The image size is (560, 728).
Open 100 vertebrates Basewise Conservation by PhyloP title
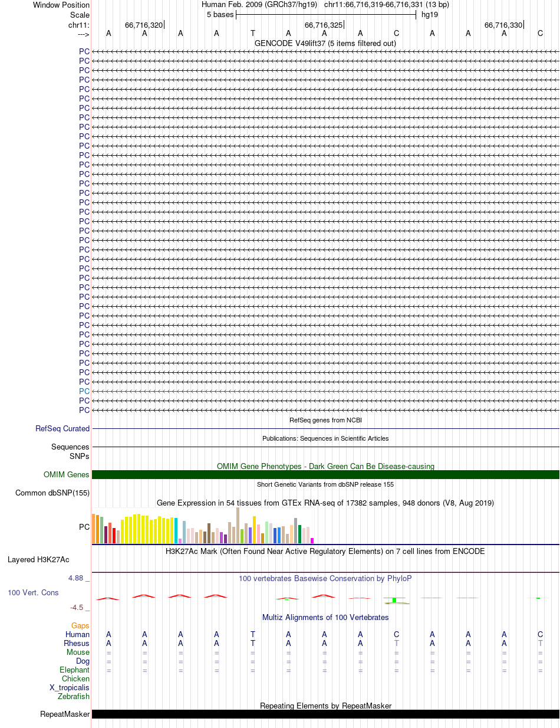click(325, 579)
